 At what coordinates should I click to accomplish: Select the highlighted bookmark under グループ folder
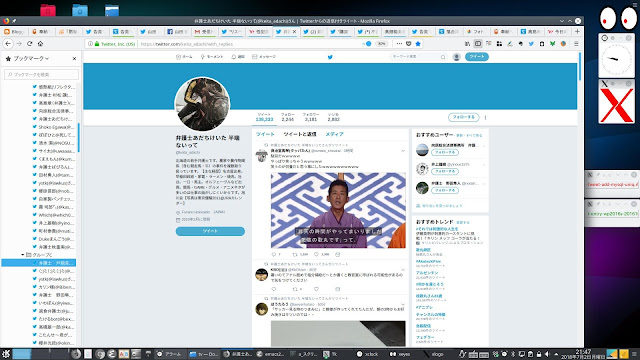pyautogui.click(x=39, y=263)
